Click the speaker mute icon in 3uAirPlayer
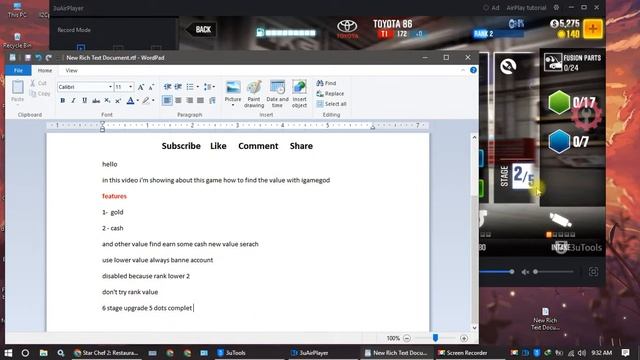Image resolution: width=640 pixels, height=360 pixels. (x=525, y=272)
